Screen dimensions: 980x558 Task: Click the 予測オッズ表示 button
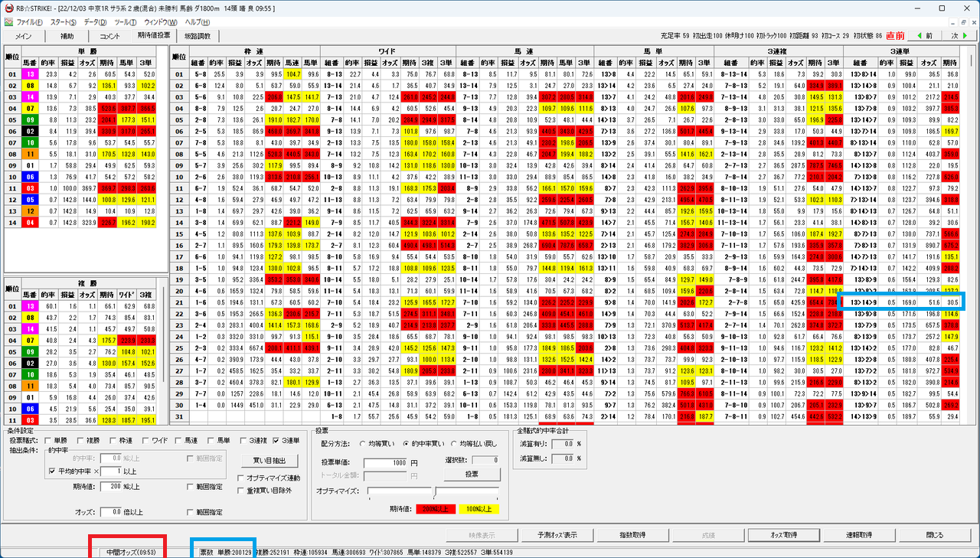point(557,535)
